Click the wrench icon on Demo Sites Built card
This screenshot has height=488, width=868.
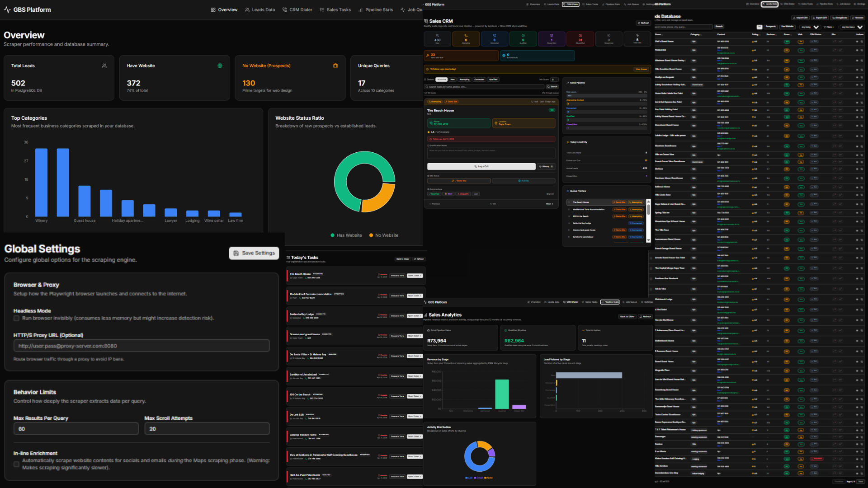[x=428, y=55]
